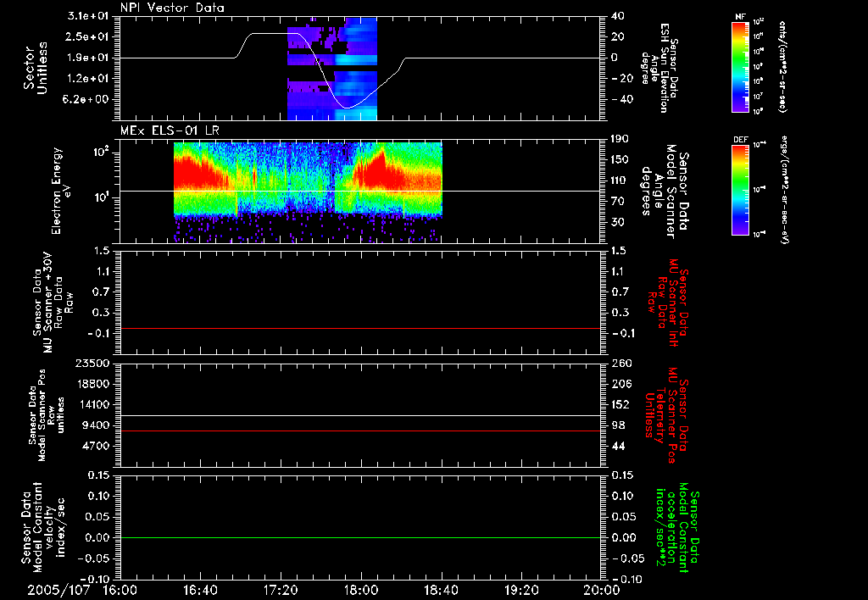Image resolution: width=868 pixels, height=600 pixels.
Task: Click the 3.1e+01 sector tick label
Action: [x=87, y=16]
